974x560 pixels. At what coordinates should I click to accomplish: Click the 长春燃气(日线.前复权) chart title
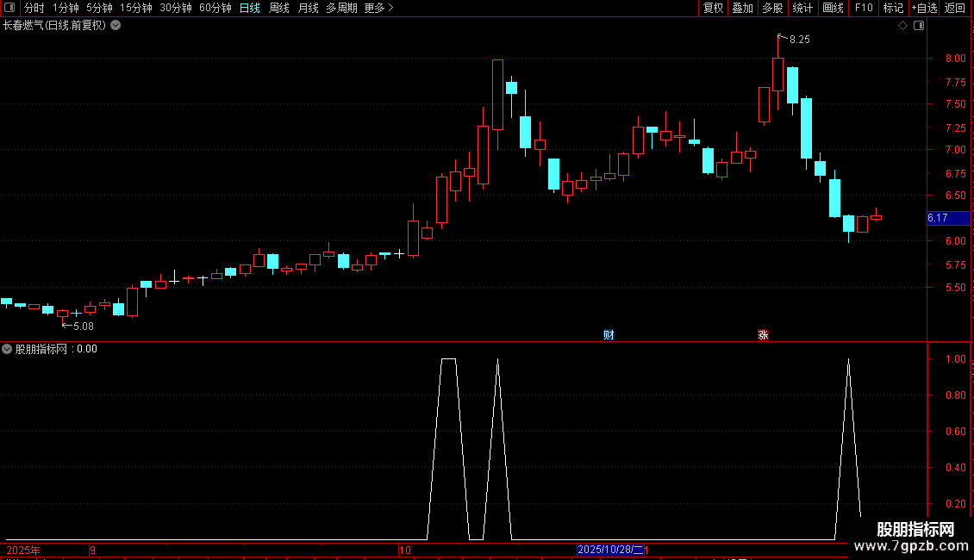[x=54, y=26]
